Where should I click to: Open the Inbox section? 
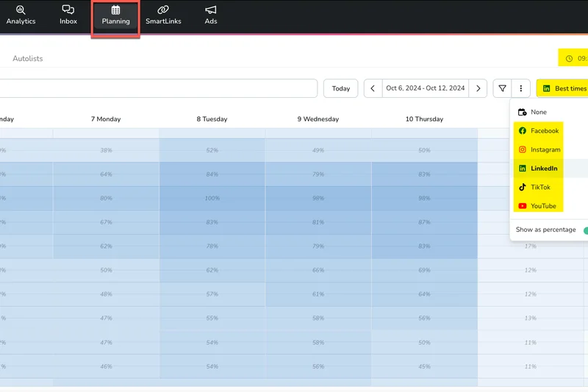tap(68, 15)
